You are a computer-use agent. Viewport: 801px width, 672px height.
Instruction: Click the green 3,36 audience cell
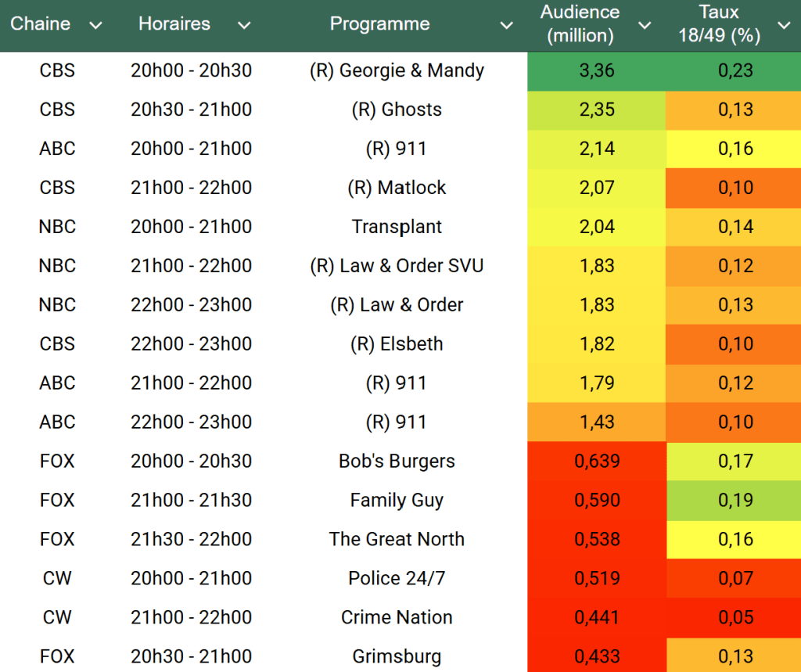[x=597, y=70]
